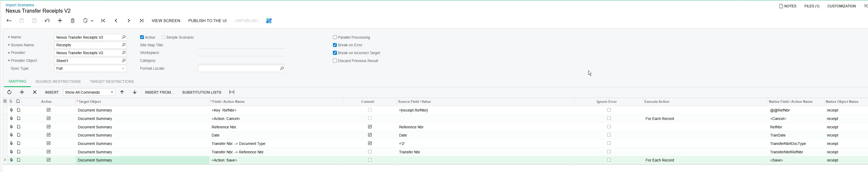Click Insert From... button
Viewport: 868px width, 172px height.
(x=159, y=92)
